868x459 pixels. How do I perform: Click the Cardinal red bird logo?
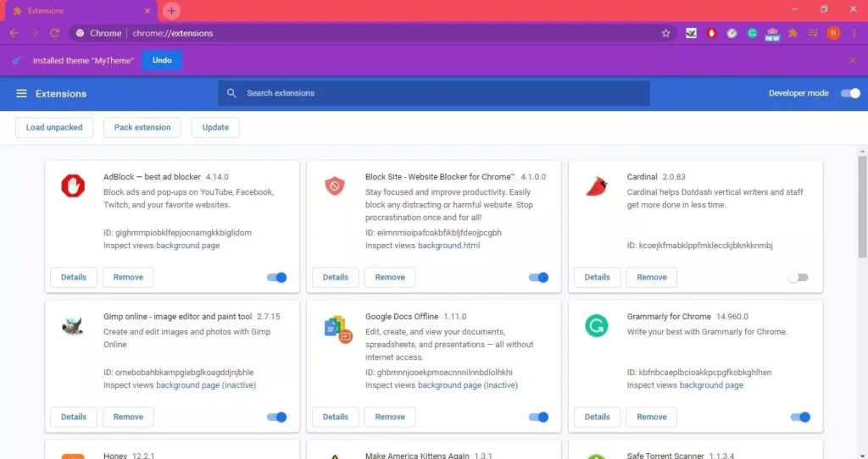(597, 185)
